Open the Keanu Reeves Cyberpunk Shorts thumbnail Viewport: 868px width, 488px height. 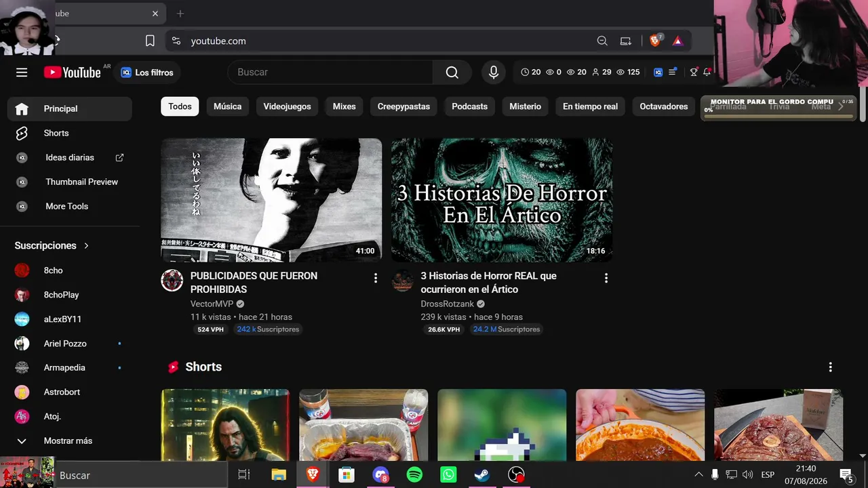coord(225,425)
